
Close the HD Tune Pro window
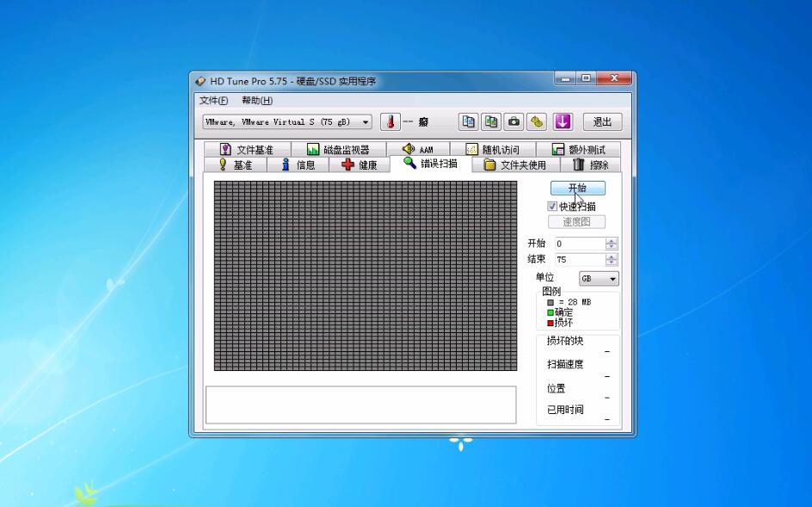(614, 78)
